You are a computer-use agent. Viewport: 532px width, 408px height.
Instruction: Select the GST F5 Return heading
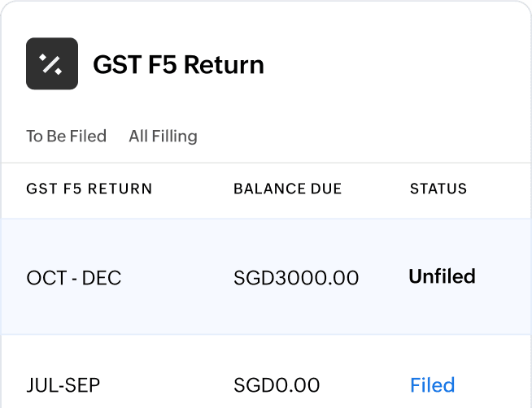coord(178,64)
